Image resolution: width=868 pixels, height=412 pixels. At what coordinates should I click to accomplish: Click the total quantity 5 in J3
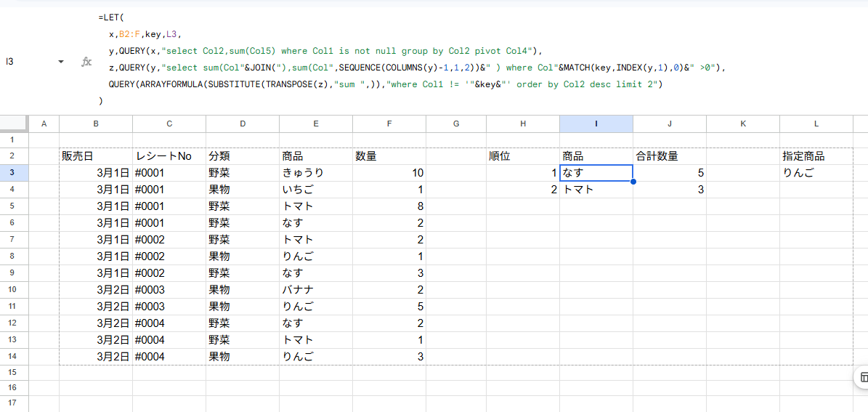coord(670,173)
